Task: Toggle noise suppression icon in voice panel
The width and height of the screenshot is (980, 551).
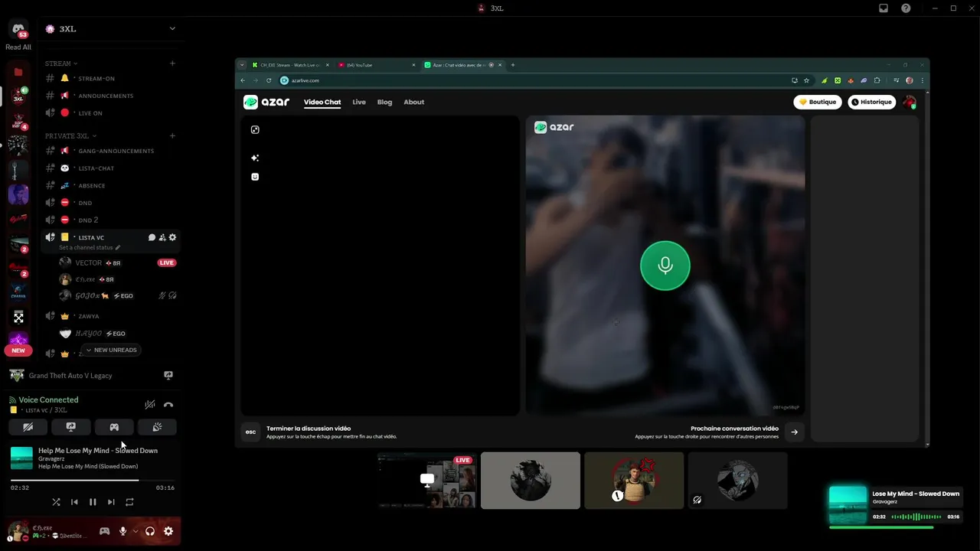Action: 150,405
